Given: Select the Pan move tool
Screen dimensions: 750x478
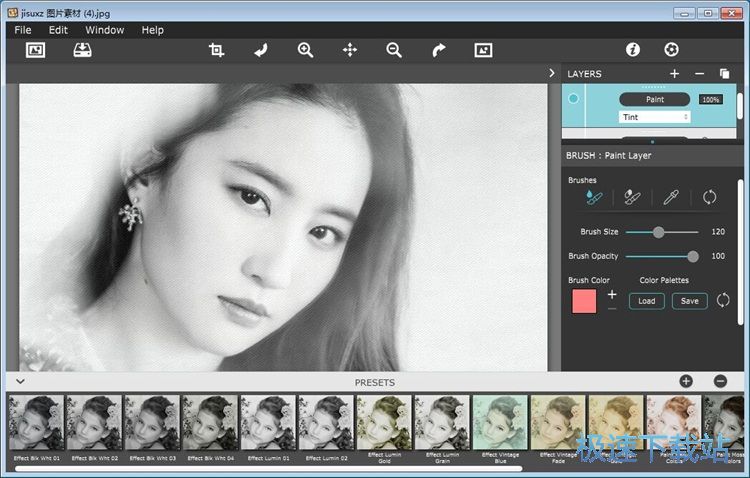Looking at the screenshot, I should click(x=350, y=50).
